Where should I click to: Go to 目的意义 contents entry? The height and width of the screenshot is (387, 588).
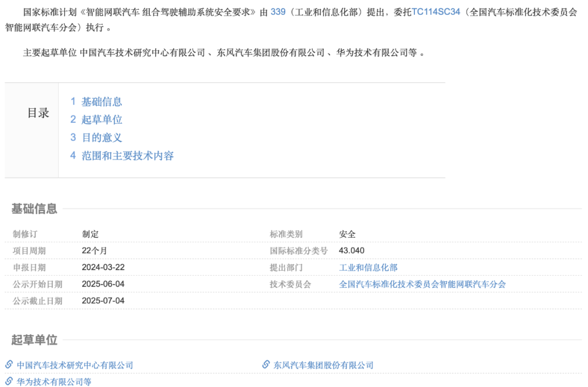point(101,137)
